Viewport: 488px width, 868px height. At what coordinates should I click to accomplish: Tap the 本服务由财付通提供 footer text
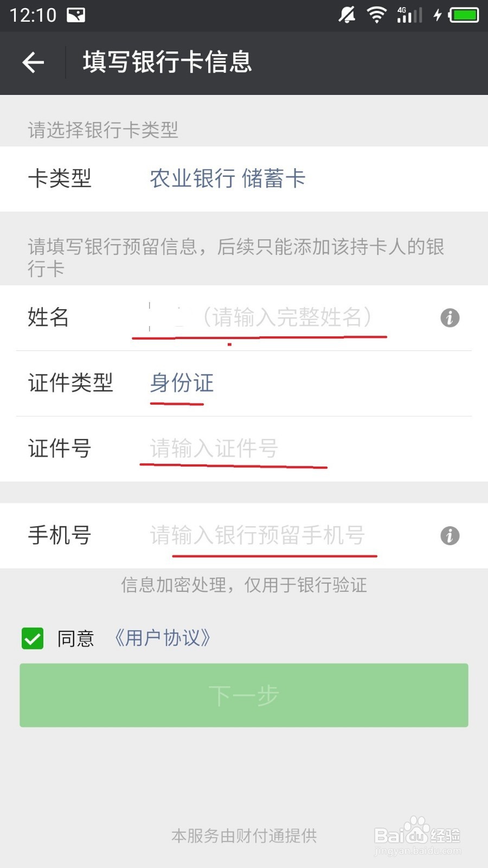pyautogui.click(x=244, y=836)
